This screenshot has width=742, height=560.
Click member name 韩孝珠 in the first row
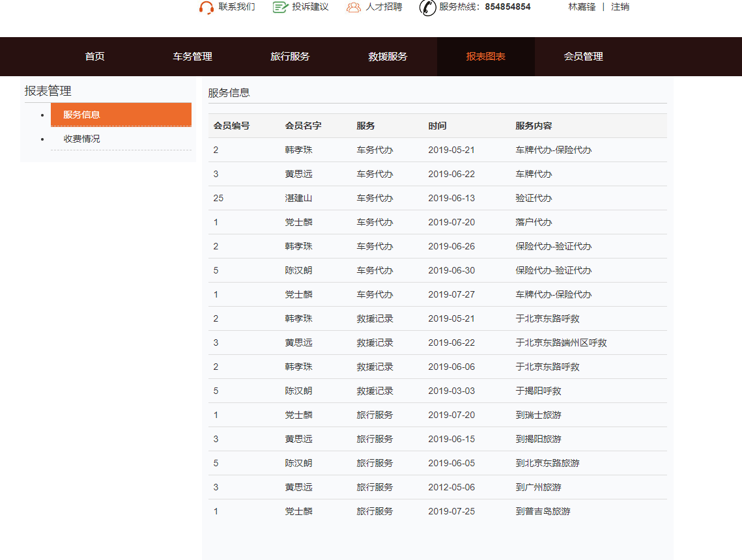tap(298, 150)
